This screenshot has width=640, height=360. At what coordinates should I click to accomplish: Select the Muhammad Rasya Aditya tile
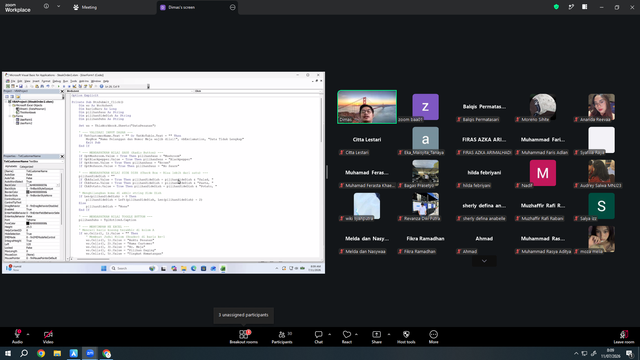pyautogui.click(x=542, y=239)
